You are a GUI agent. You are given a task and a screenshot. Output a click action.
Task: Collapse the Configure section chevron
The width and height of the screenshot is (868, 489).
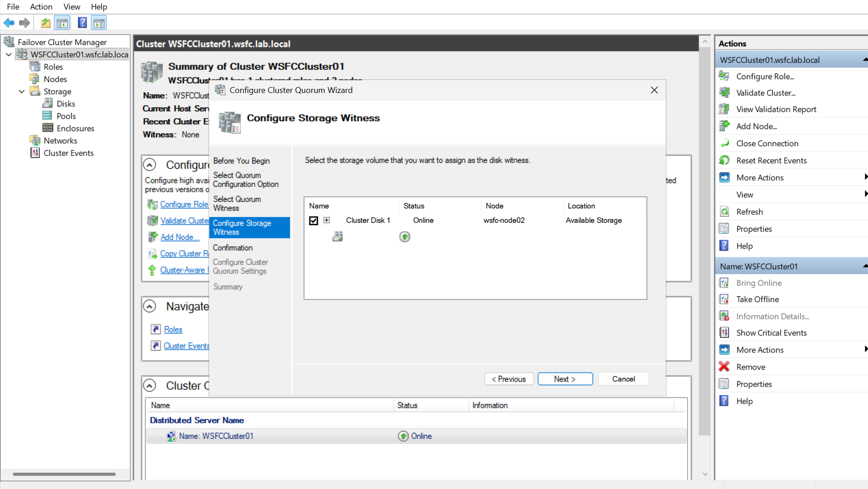click(x=150, y=165)
